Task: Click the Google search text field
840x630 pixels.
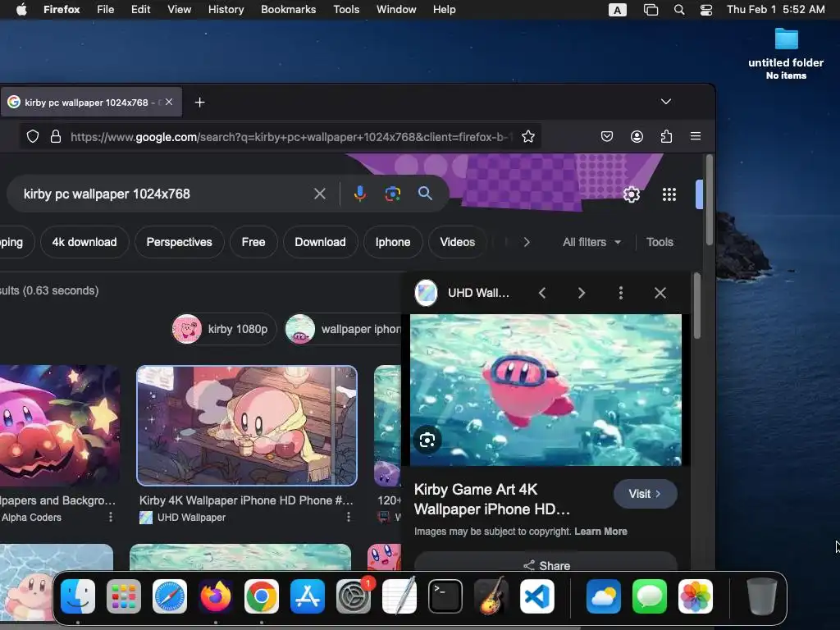Action: [x=161, y=194]
